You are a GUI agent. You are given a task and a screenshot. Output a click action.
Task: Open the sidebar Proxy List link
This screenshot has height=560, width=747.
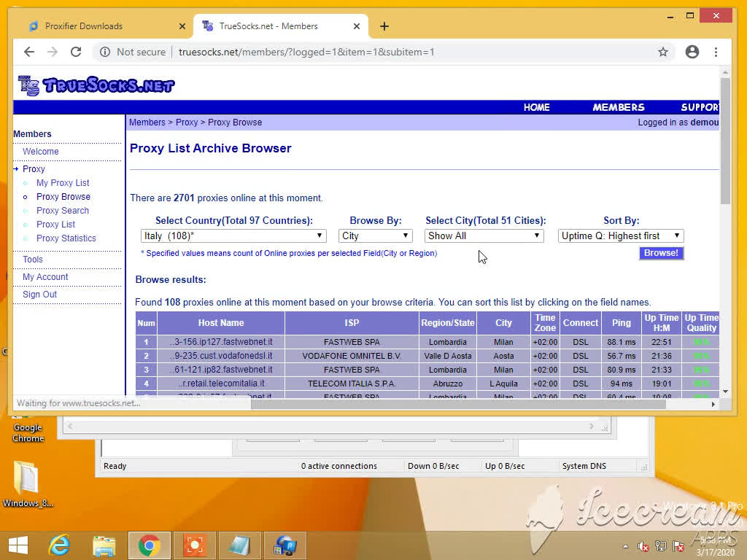tap(55, 225)
